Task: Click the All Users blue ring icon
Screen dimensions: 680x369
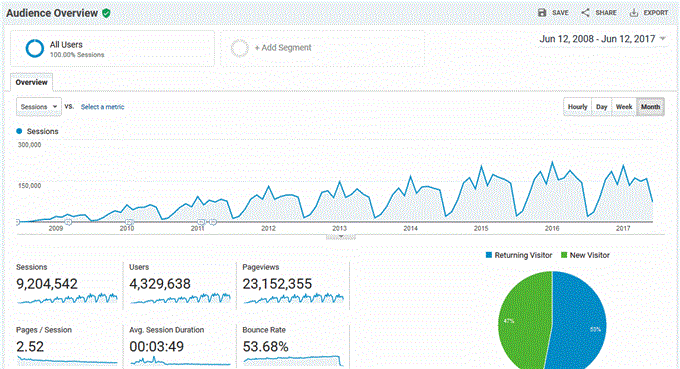Action: coord(34,48)
